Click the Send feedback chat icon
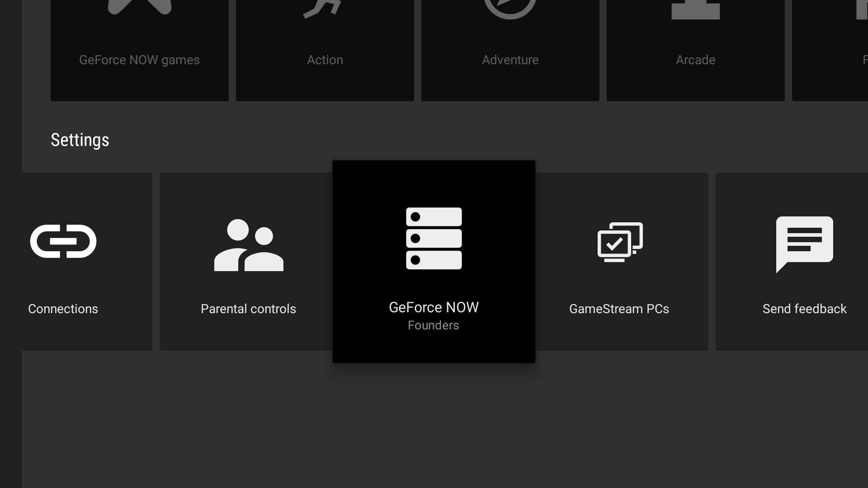868x488 pixels. (805, 244)
